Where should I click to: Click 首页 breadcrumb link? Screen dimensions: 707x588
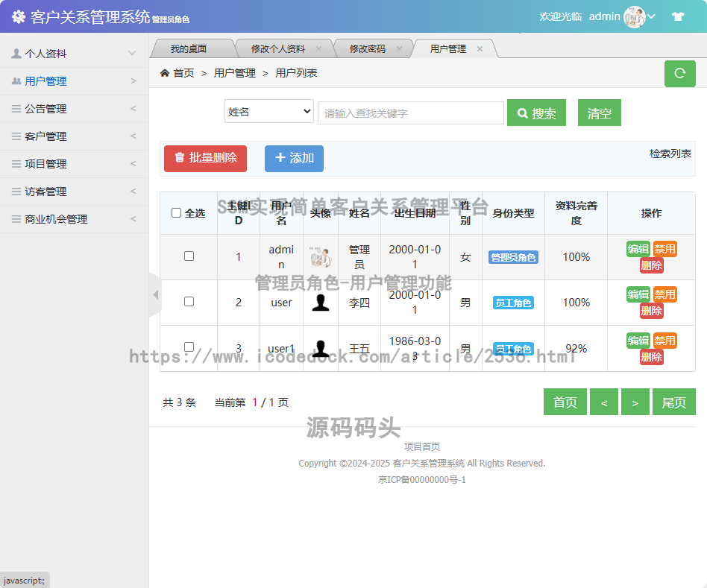183,73
